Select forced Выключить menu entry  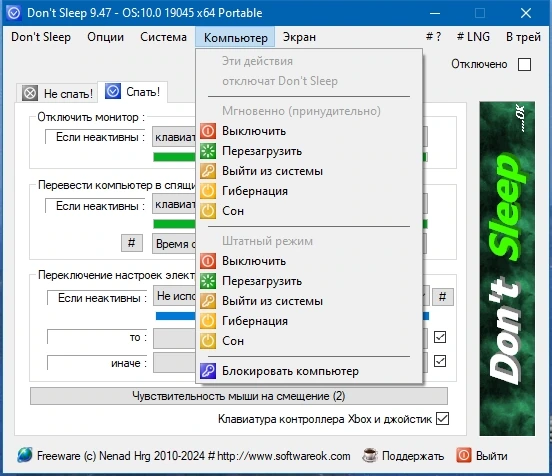click(309, 131)
